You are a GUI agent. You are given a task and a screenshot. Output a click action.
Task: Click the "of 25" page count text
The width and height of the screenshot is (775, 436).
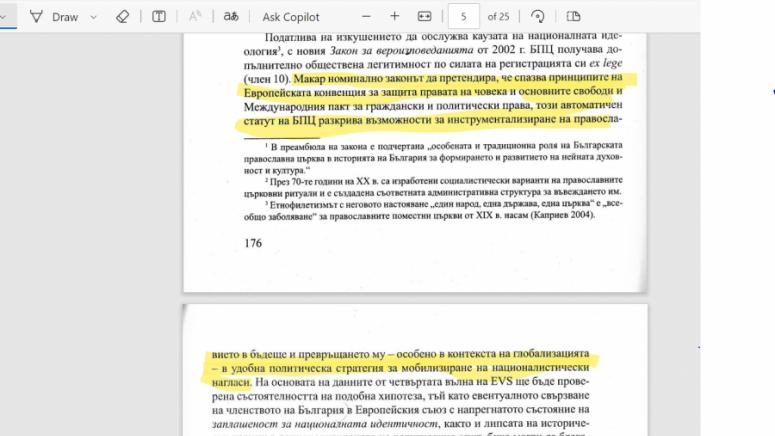(498, 17)
